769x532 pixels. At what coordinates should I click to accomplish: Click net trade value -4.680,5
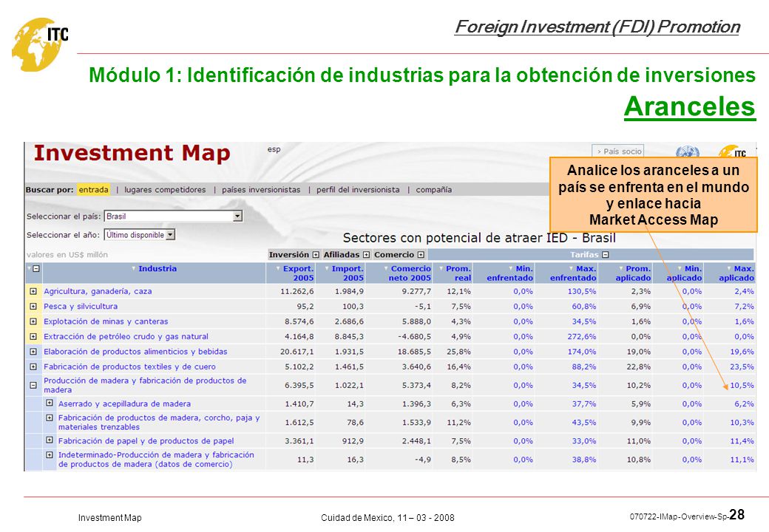pyautogui.click(x=414, y=336)
